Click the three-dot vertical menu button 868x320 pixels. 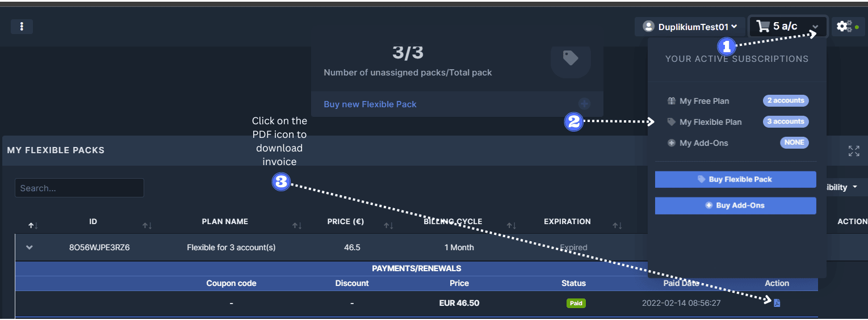tap(22, 27)
